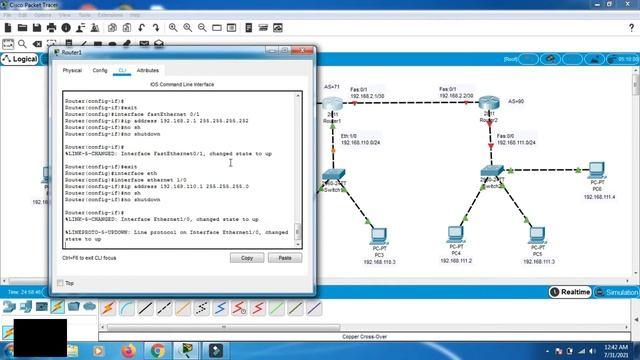640x360 pixels.
Task: Open the drawing palette rectangle icon
Action: coord(217,28)
